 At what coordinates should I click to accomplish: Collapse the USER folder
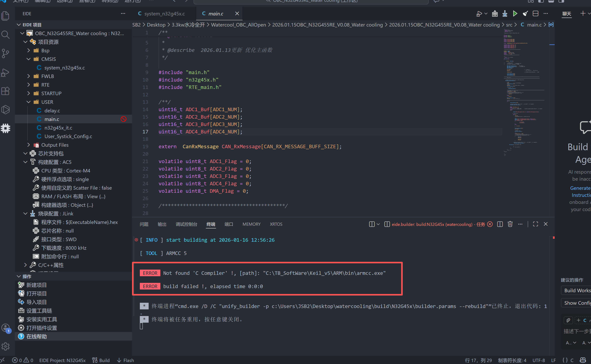click(x=29, y=102)
